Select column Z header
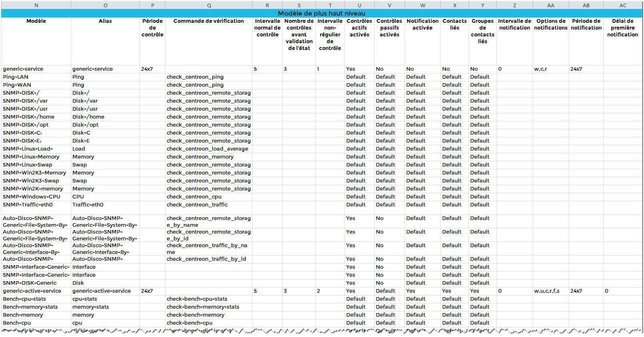Screen dimensions: 644x337 pos(514,5)
